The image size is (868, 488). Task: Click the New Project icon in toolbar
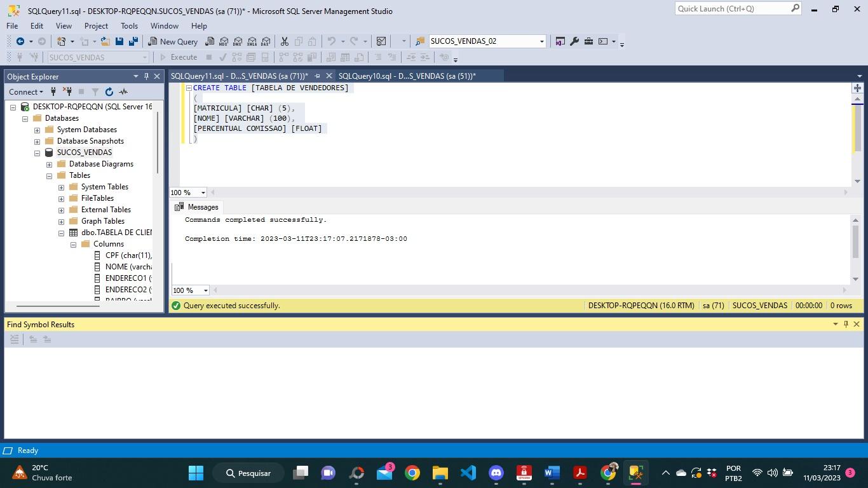(x=62, y=41)
